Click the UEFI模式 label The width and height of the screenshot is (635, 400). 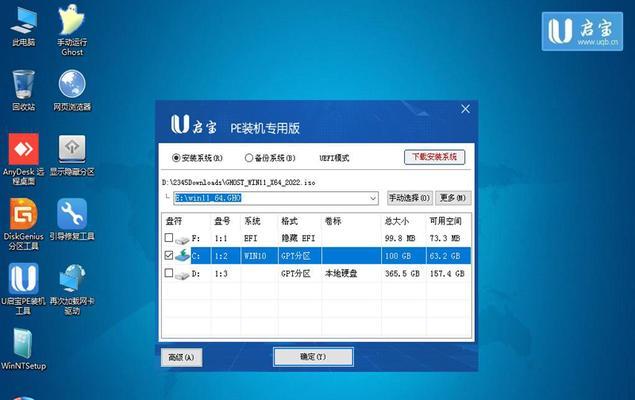pyautogui.click(x=334, y=158)
